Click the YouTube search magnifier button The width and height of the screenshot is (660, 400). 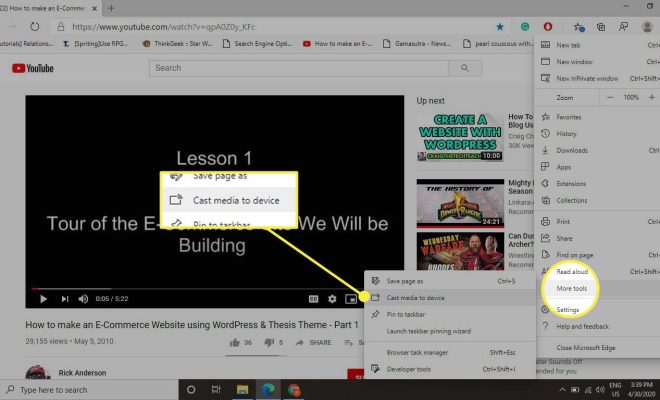(x=465, y=68)
